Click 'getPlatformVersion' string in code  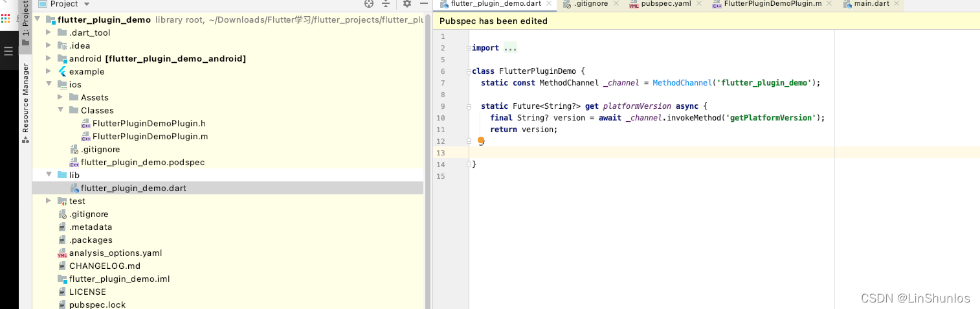(x=772, y=118)
